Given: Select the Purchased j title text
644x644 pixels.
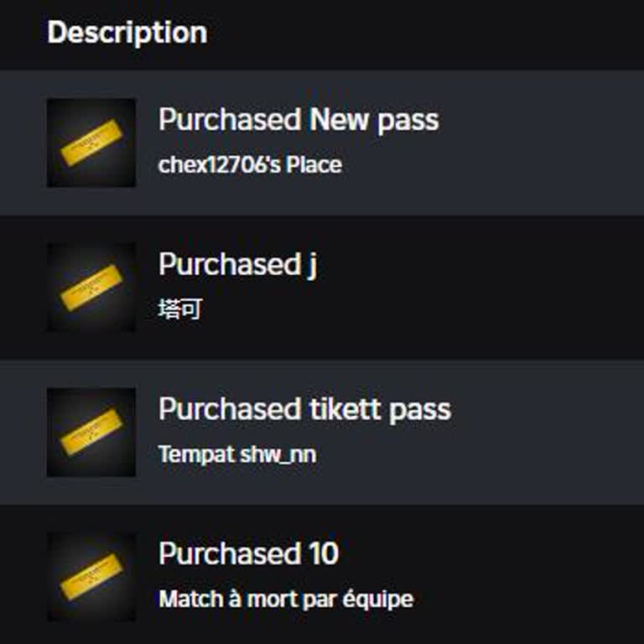Looking at the screenshot, I should tap(237, 264).
